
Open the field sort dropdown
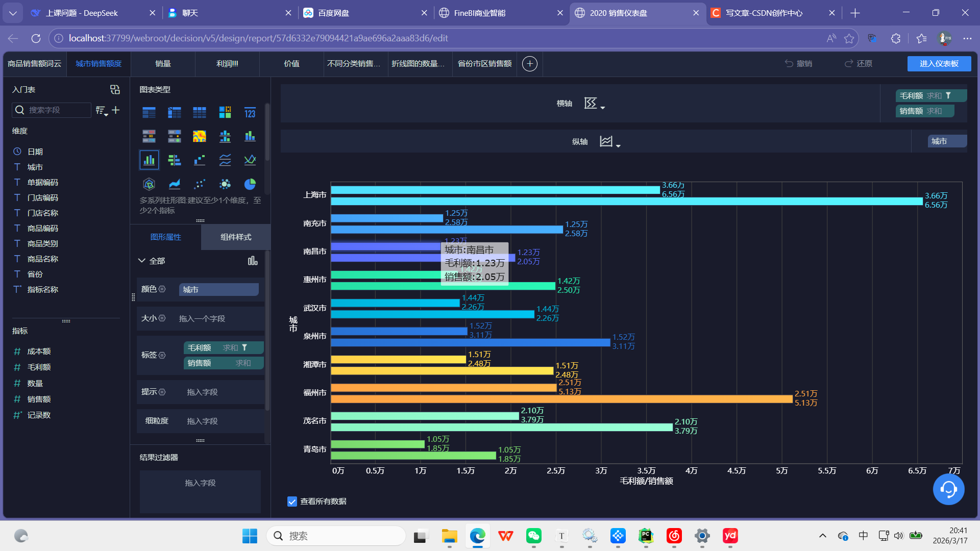coord(102,110)
